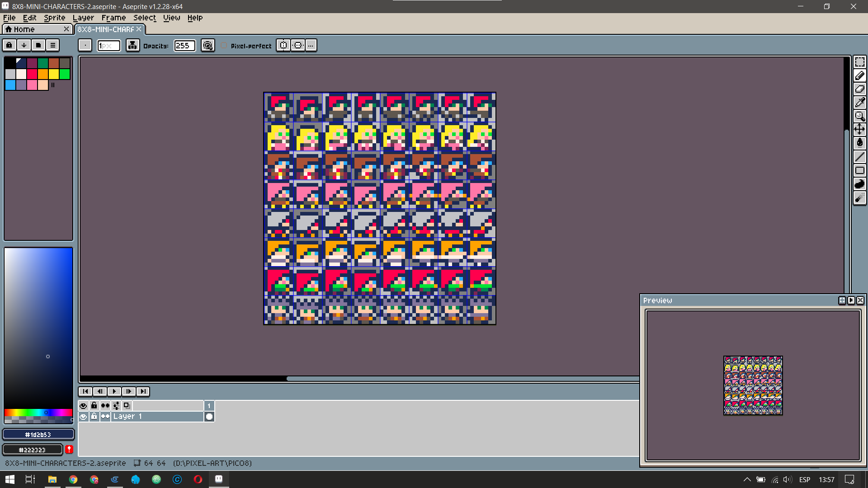868x488 pixels.
Task: Select frame 1 in the timeline
Action: tap(209, 405)
